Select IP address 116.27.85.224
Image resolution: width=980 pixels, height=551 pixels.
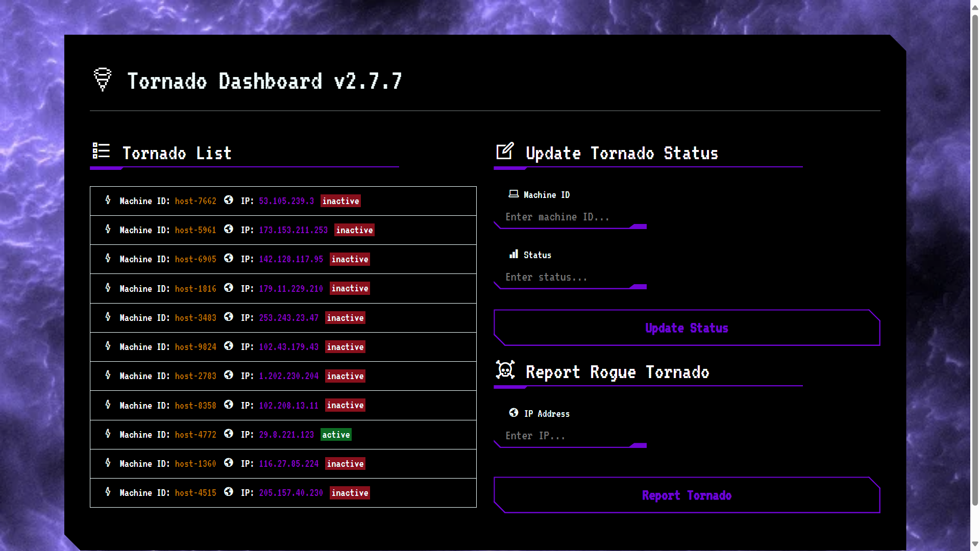click(x=289, y=464)
